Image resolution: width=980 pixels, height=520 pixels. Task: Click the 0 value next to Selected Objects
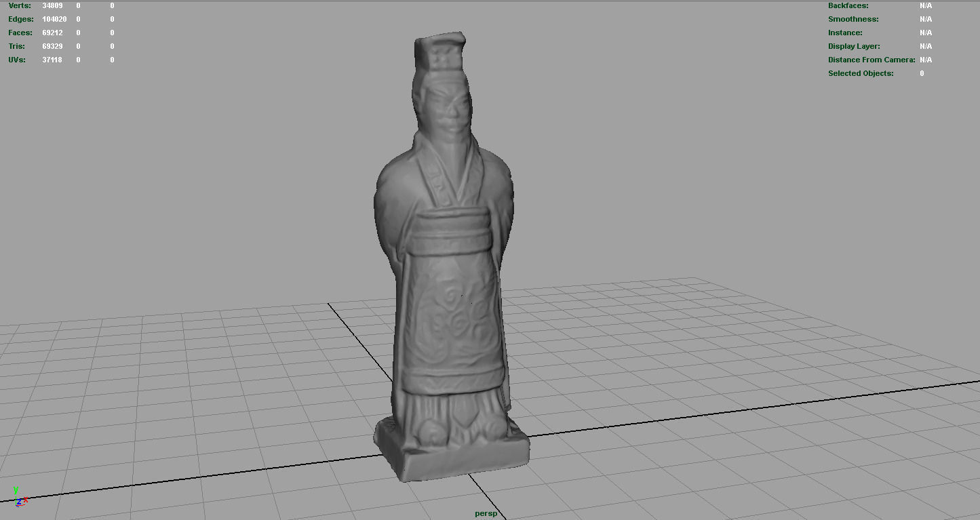pos(922,73)
